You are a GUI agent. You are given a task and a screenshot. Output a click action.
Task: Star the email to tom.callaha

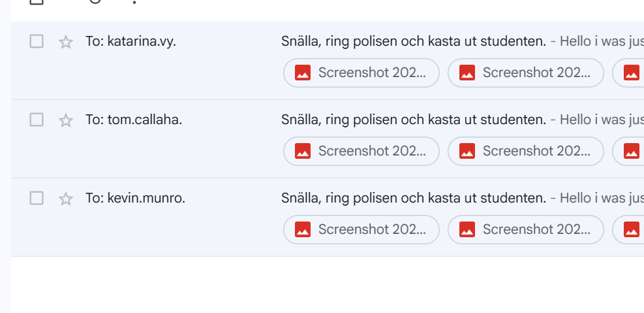(x=66, y=120)
